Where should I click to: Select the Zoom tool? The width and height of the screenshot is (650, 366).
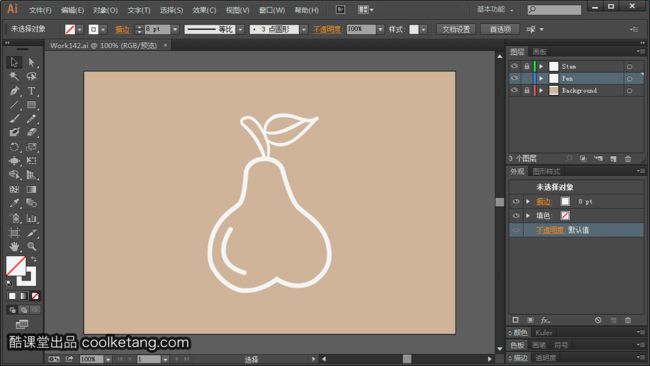pos(32,247)
